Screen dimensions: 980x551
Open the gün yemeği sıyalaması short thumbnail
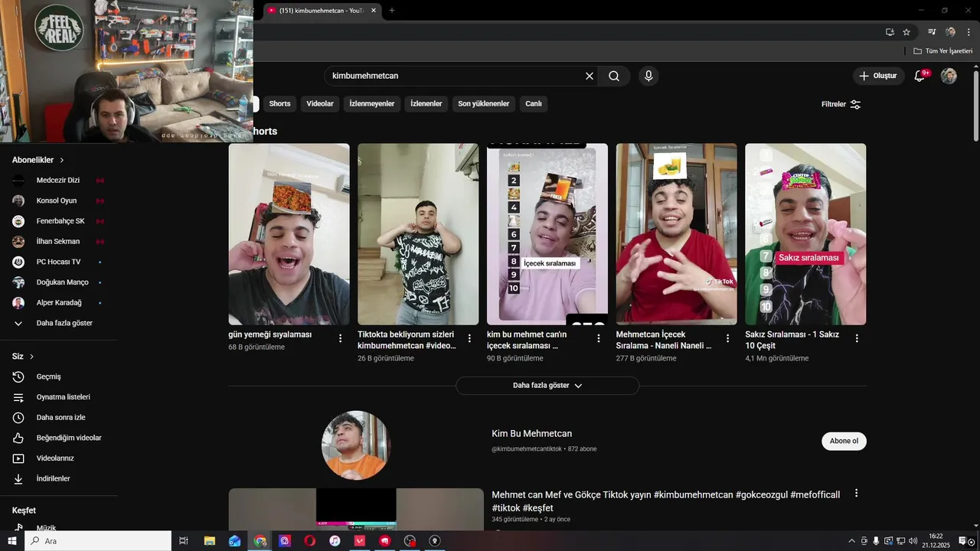pos(289,234)
